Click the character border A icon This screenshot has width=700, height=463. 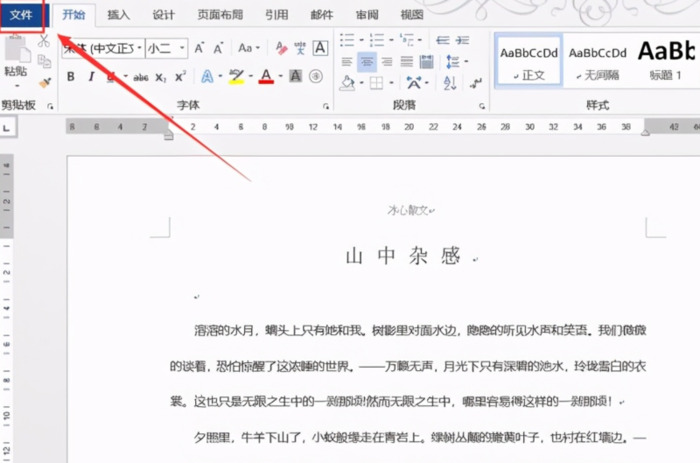pos(320,48)
